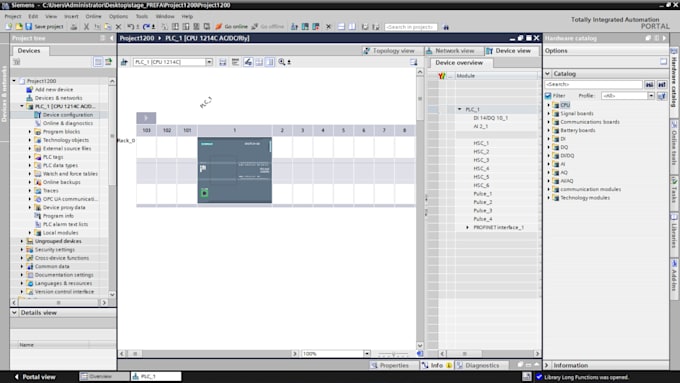Undo the last action via toolbar
Viewport: 680px width, 383px height.
click(131, 27)
